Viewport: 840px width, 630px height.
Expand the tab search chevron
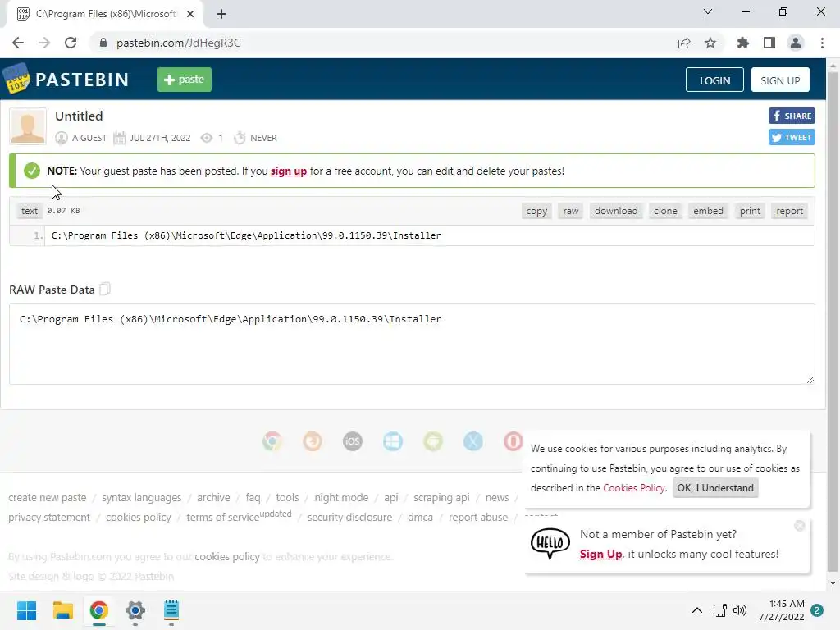(708, 11)
